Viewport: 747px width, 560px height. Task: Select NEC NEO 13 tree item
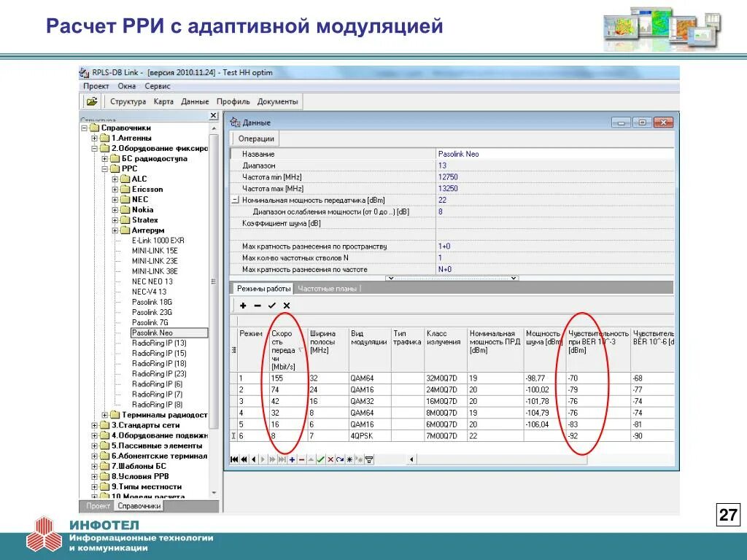coord(152,281)
